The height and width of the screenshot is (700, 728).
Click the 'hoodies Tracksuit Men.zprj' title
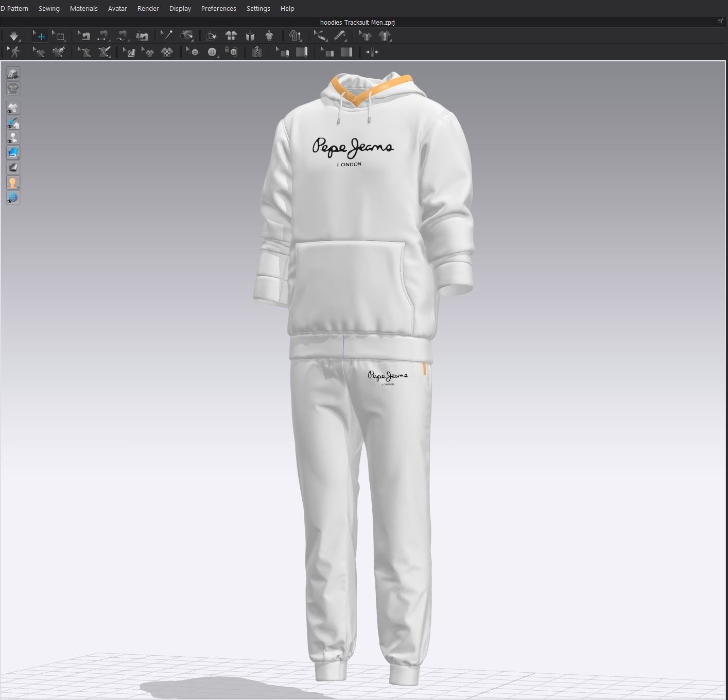click(x=357, y=22)
